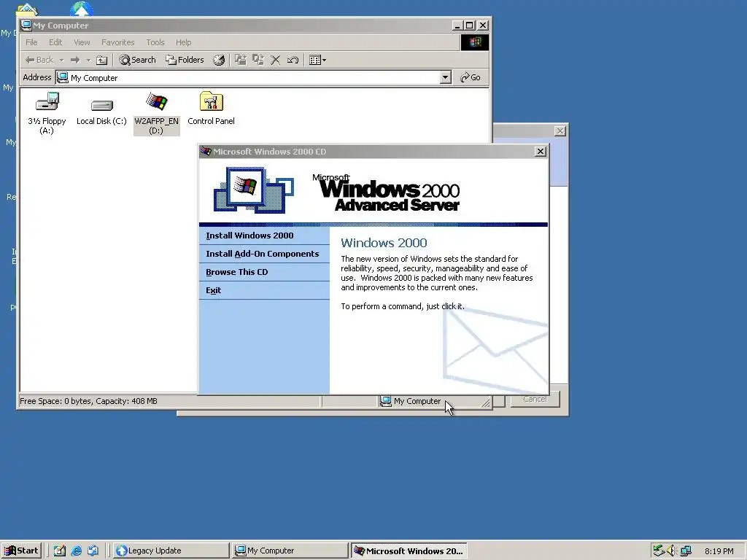Image resolution: width=747 pixels, height=560 pixels.
Task: Click the Windows flag logo in My Computer
Action: point(474,42)
